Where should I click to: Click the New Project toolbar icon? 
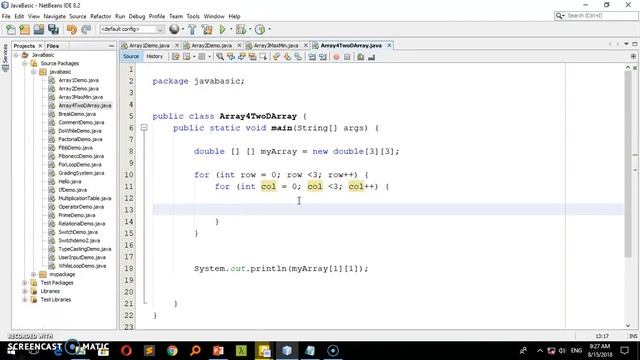tap(24, 29)
